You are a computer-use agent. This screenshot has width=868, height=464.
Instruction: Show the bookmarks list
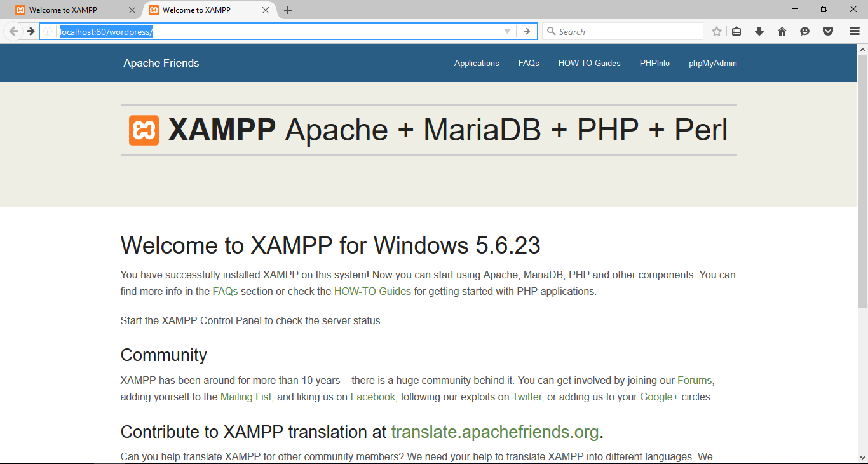[736, 31]
